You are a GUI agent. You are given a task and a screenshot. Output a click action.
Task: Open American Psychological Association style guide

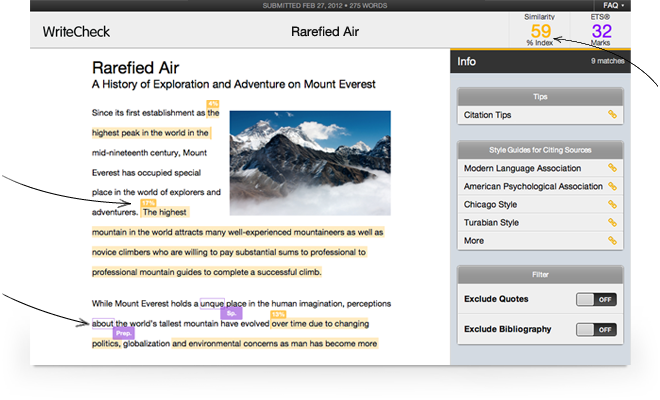click(x=540, y=187)
